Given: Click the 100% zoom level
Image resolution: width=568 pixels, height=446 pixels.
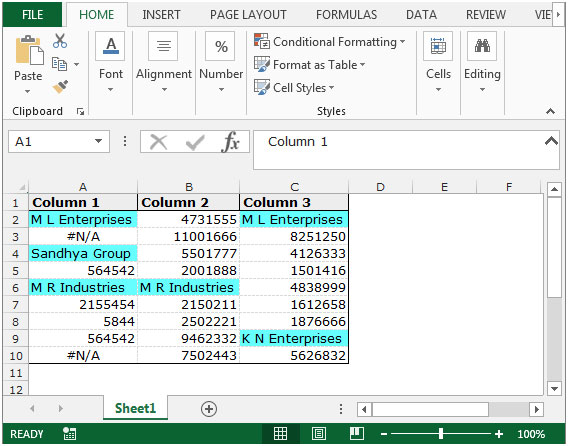Looking at the screenshot, I should 531,434.
